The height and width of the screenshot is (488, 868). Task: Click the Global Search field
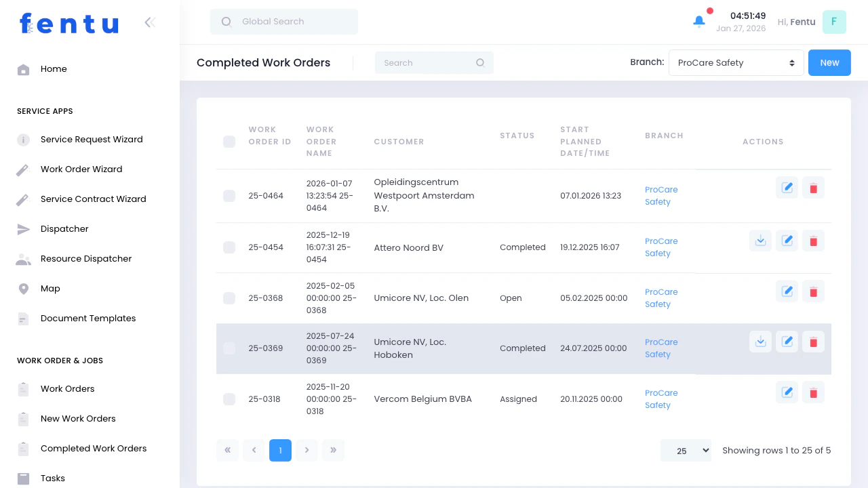[x=283, y=22]
